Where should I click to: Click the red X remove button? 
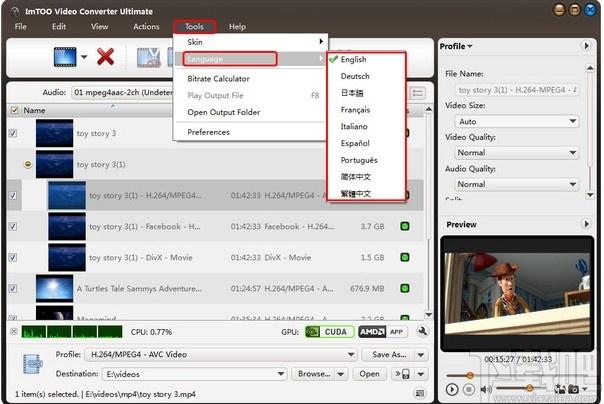coord(105,57)
